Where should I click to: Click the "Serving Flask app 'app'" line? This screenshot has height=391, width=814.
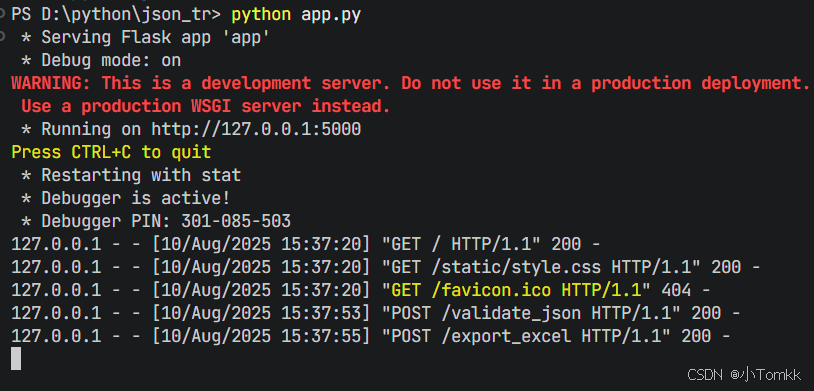145,38
